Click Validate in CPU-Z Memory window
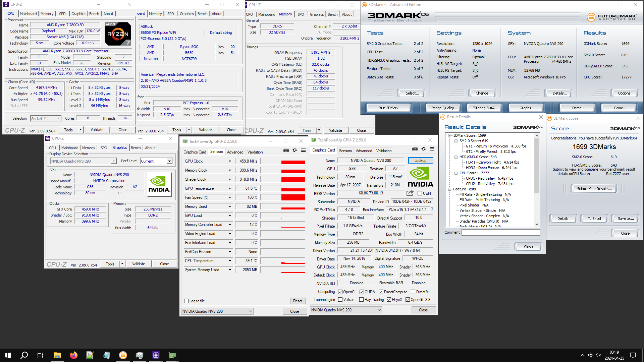Image resolution: width=644 pixels, height=362 pixels. point(335,130)
